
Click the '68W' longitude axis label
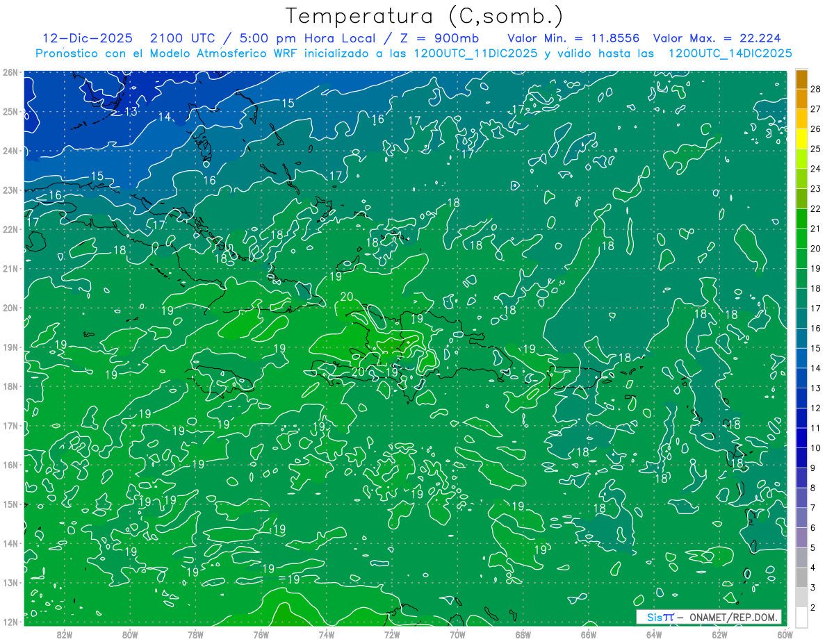coord(523,634)
